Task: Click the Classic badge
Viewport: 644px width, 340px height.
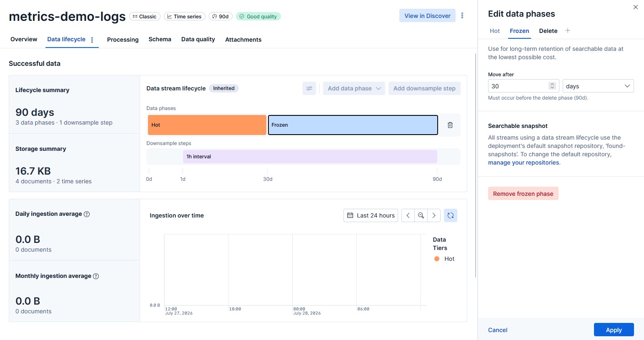Action: point(145,16)
